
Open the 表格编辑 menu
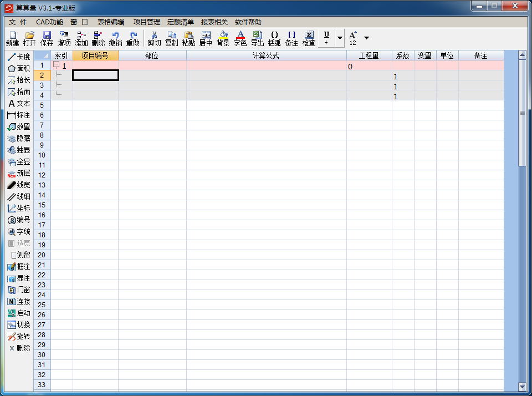pos(111,22)
